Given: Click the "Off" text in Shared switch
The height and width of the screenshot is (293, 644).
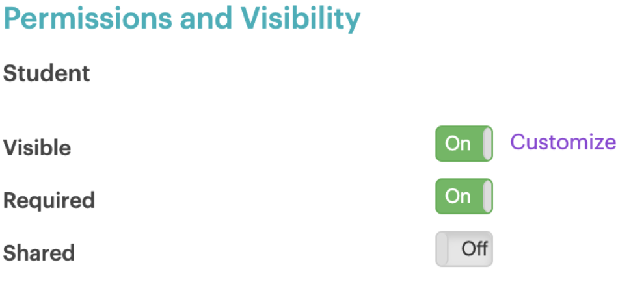Looking at the screenshot, I should (x=474, y=249).
